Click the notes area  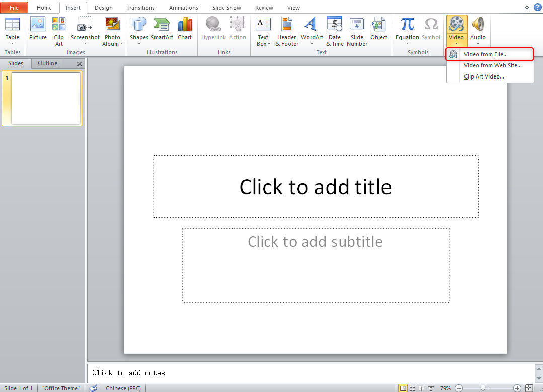312,373
